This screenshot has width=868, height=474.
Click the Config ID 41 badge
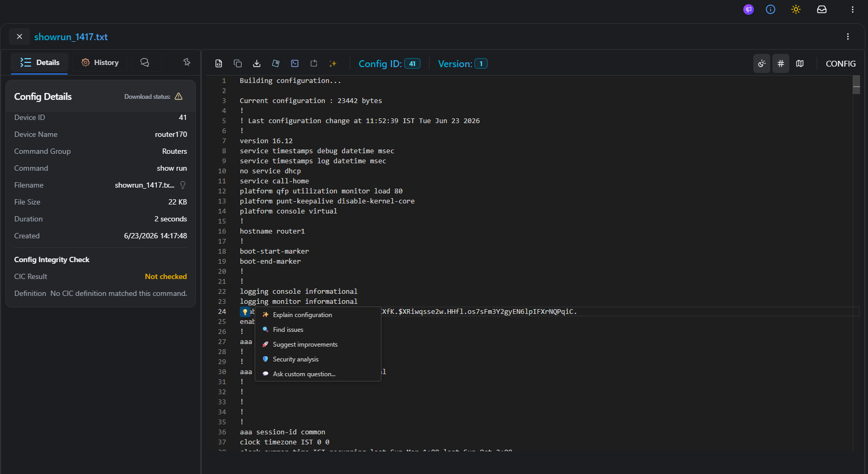tap(412, 63)
